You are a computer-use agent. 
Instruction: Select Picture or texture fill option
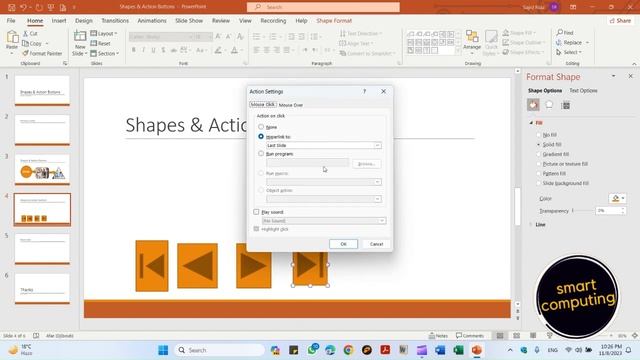tap(539, 164)
